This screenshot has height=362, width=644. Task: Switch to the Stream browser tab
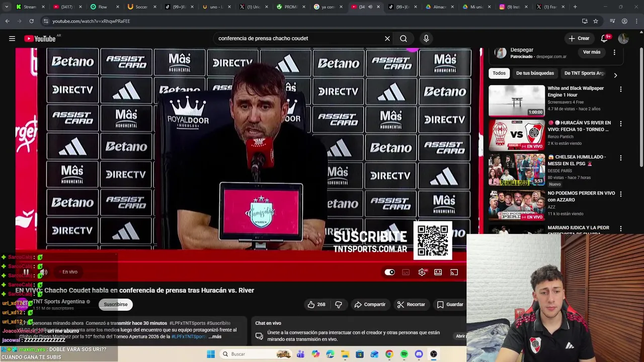click(x=30, y=7)
